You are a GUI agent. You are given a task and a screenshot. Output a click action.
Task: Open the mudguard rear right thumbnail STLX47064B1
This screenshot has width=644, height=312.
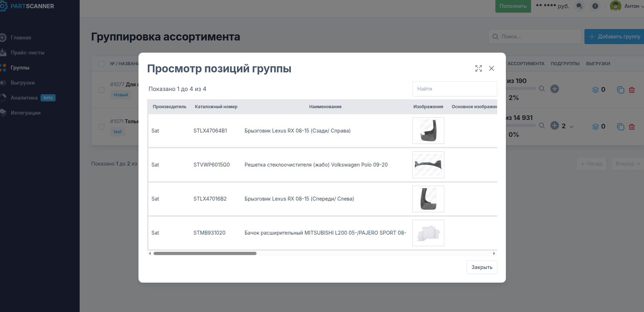coord(428,131)
